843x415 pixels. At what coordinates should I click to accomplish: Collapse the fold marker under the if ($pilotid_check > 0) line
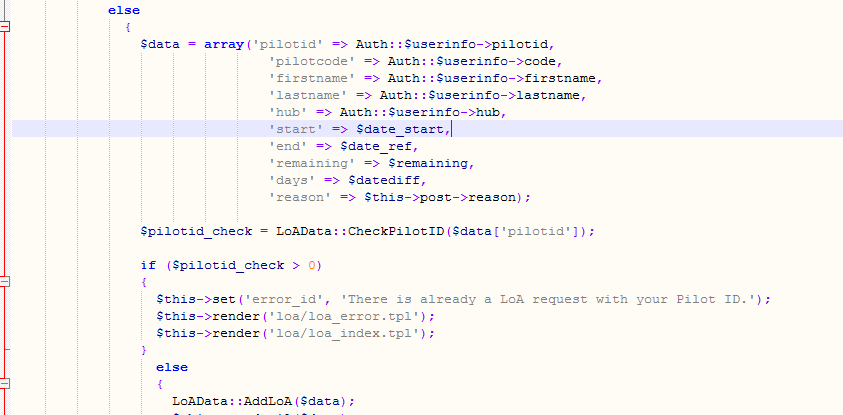pyautogui.click(x=4, y=281)
